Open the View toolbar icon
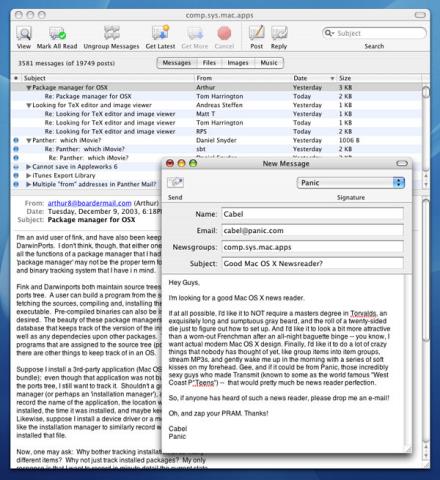 [x=24, y=34]
